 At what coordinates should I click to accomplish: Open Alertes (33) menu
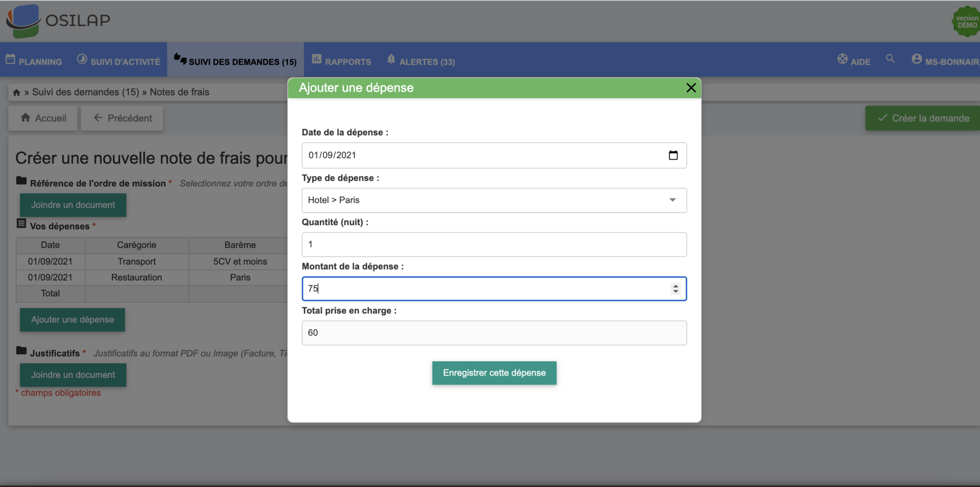click(421, 60)
